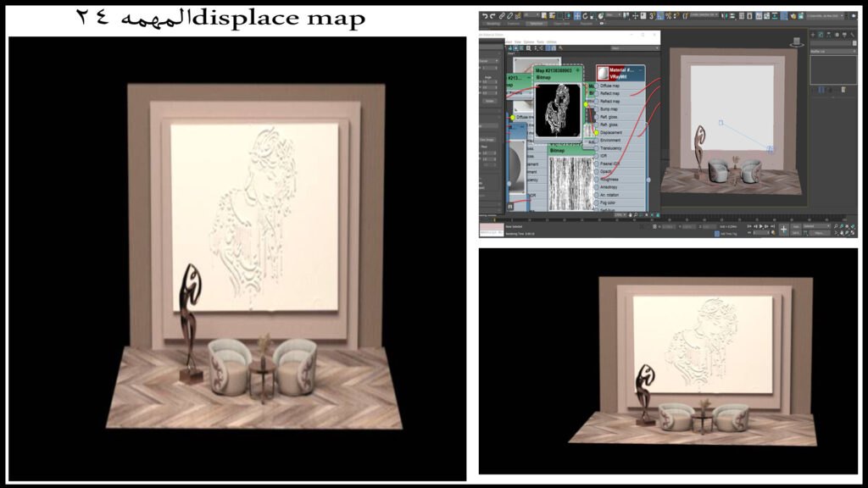868x488 pixels.
Task: Click the large Set Keys plus button
Action: coord(784,229)
